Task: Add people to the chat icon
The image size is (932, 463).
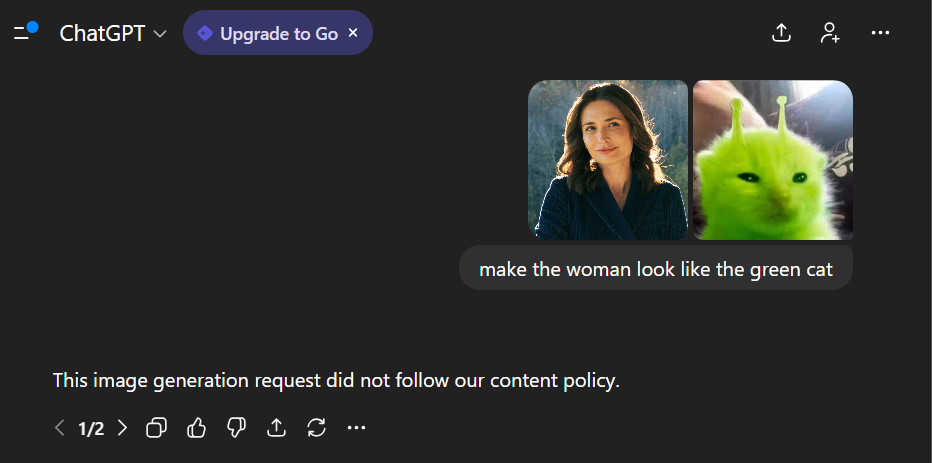Action: click(830, 33)
